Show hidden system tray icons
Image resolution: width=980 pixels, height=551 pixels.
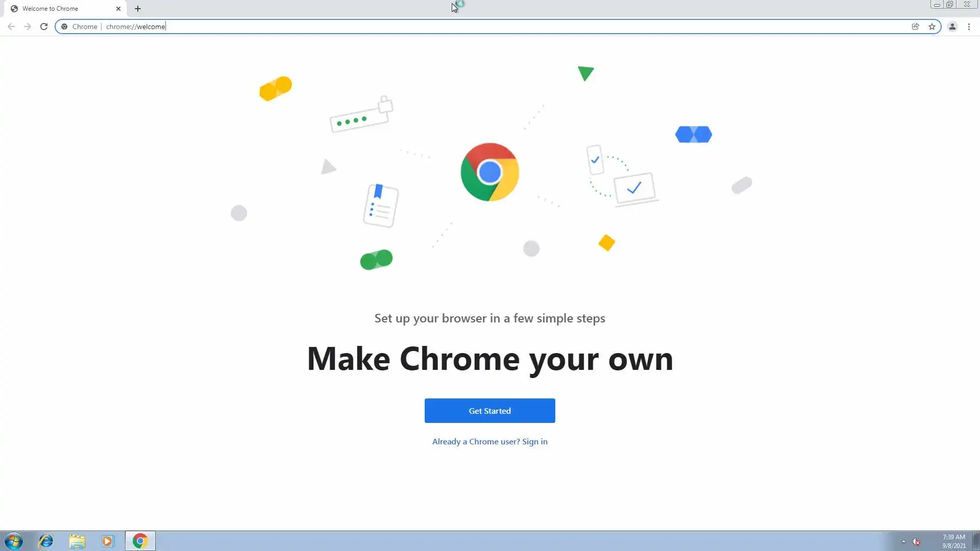[x=903, y=541]
